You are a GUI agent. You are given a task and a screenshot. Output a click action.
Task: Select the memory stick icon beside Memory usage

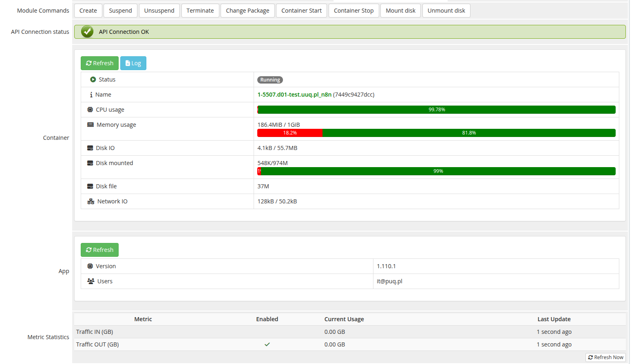[91, 124]
